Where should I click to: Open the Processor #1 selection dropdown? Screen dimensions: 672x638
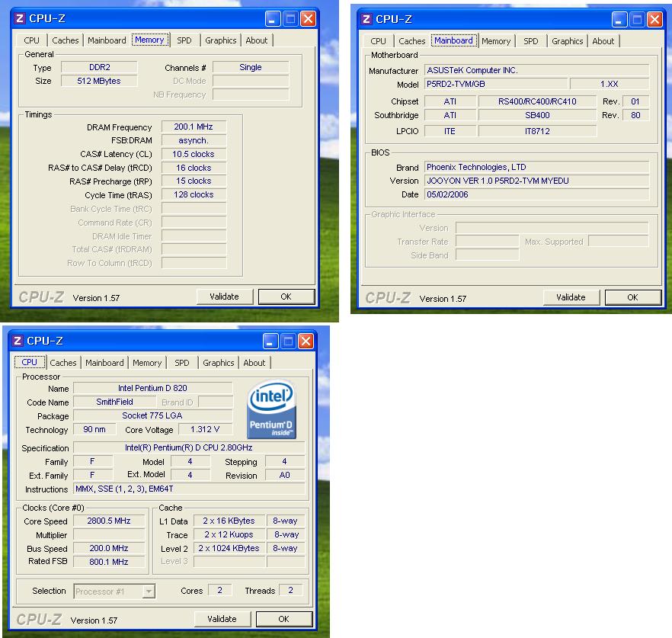tap(149, 592)
